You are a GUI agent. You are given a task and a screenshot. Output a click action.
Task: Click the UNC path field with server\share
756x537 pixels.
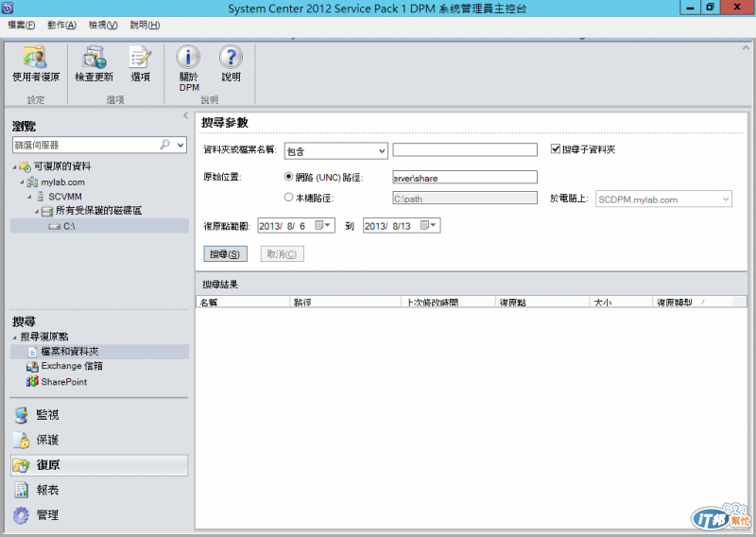point(465,177)
